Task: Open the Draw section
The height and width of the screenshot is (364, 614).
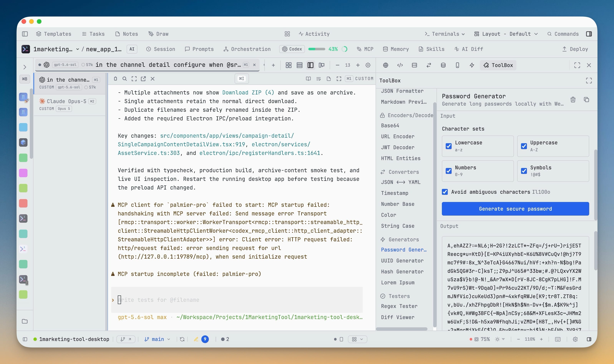Action: [x=158, y=34]
